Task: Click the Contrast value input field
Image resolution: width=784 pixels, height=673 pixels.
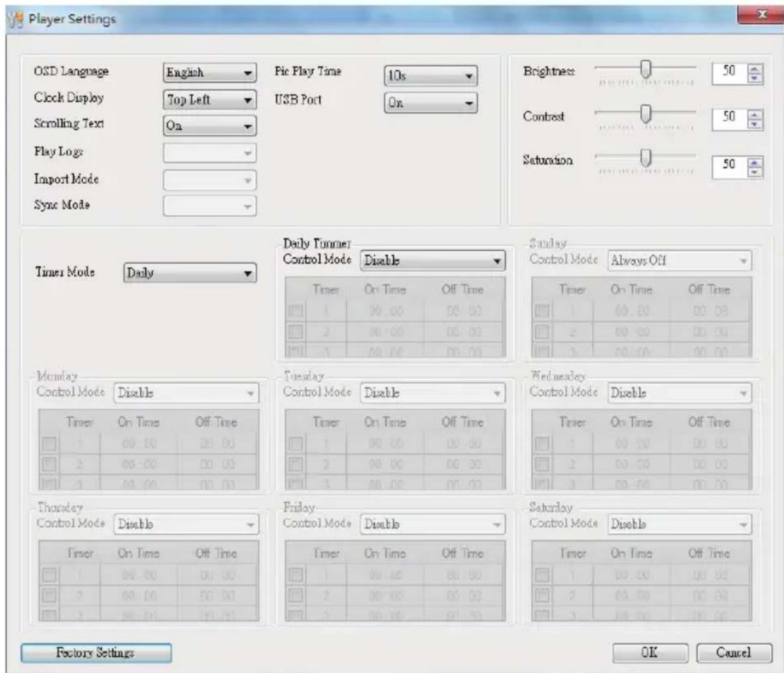Action: pos(730,119)
